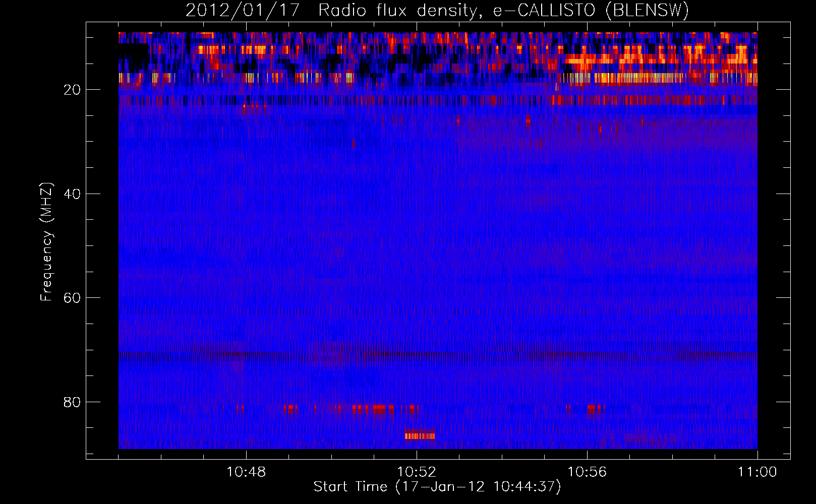Click the "Start Time (17-Jan-12 10:44:37)" x-axis label
Viewport: 816px width, 504px height.
tap(437, 487)
